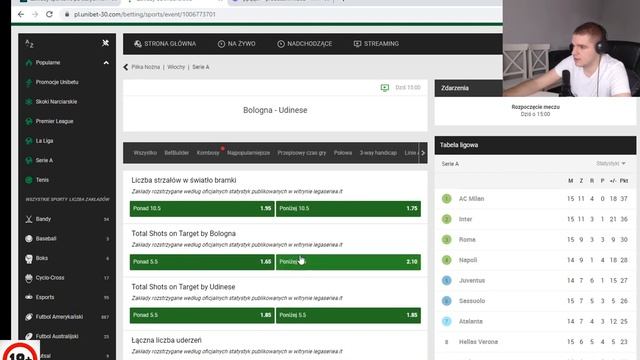Open Popularne in the sidebar
This screenshot has width=640, height=360.
[48, 62]
